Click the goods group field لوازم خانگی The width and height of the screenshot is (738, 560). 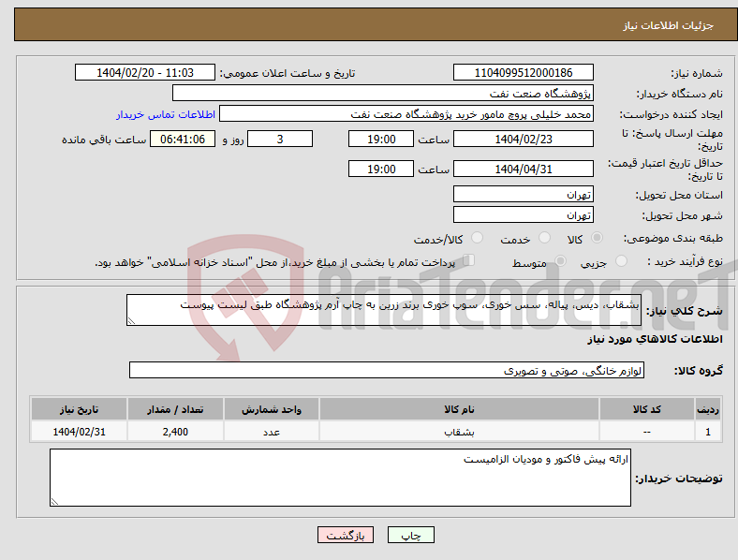tap(387, 370)
